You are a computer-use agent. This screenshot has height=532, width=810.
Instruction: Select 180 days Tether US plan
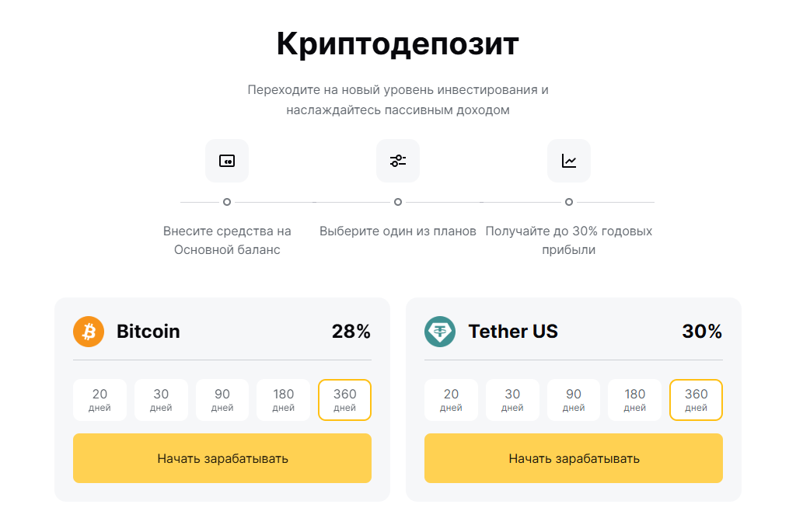pyautogui.click(x=635, y=400)
